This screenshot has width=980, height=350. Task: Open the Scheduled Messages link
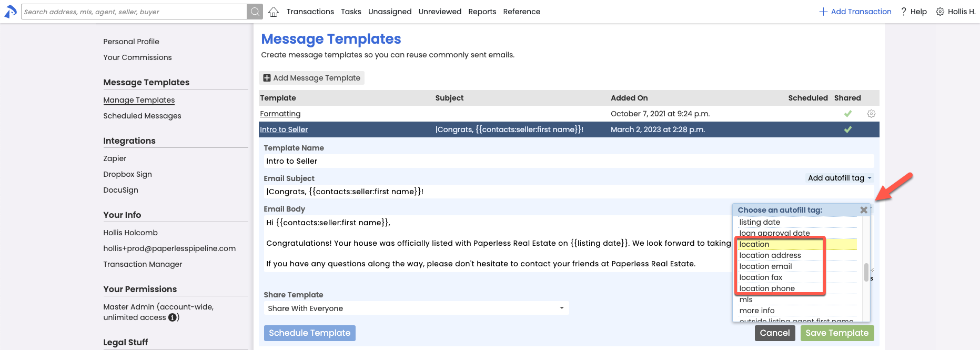click(142, 116)
